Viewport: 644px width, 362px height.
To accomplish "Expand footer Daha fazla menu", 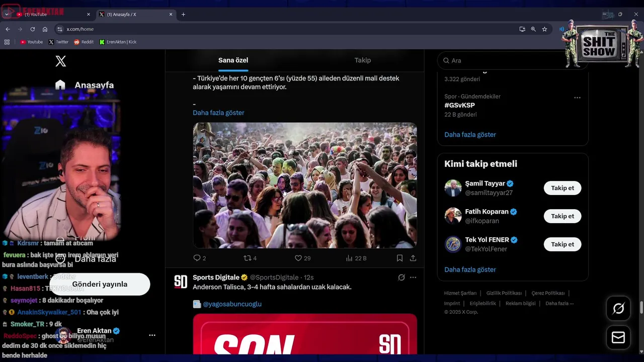I will click(559, 304).
